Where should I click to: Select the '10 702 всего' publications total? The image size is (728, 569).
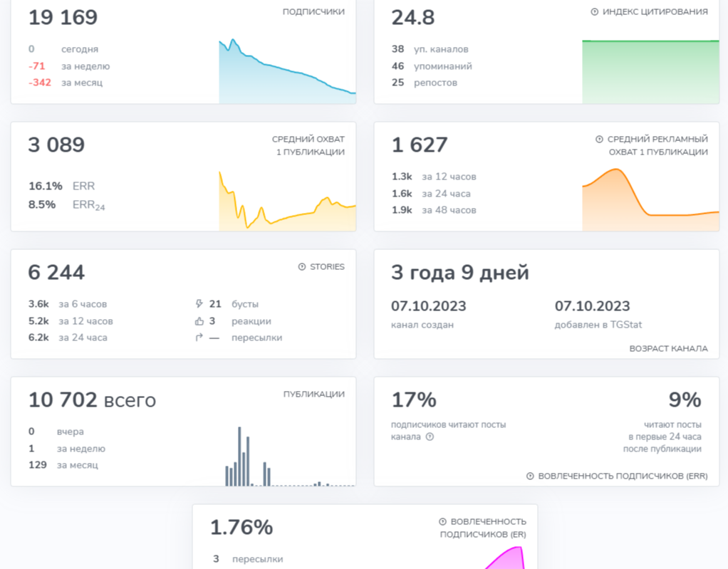pyautogui.click(x=92, y=400)
